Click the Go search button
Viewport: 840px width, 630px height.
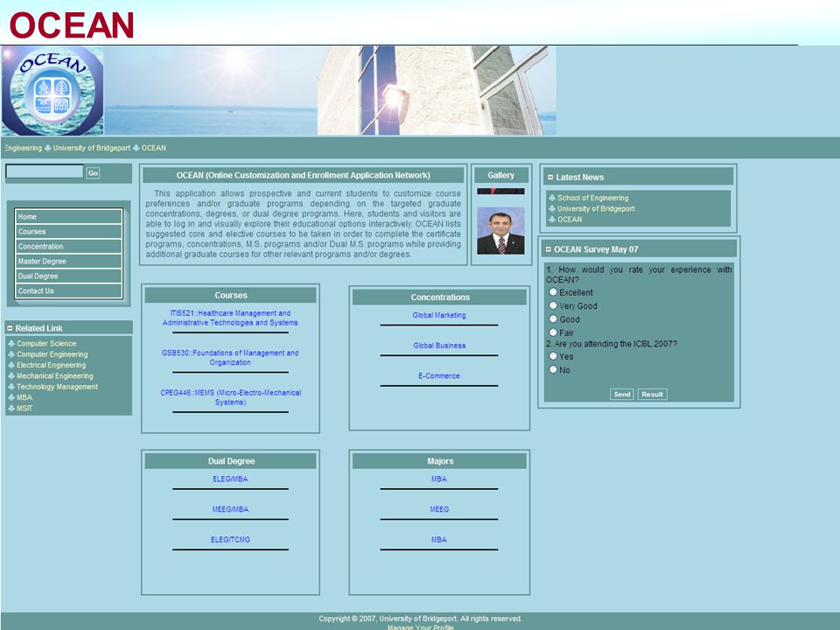coord(93,173)
